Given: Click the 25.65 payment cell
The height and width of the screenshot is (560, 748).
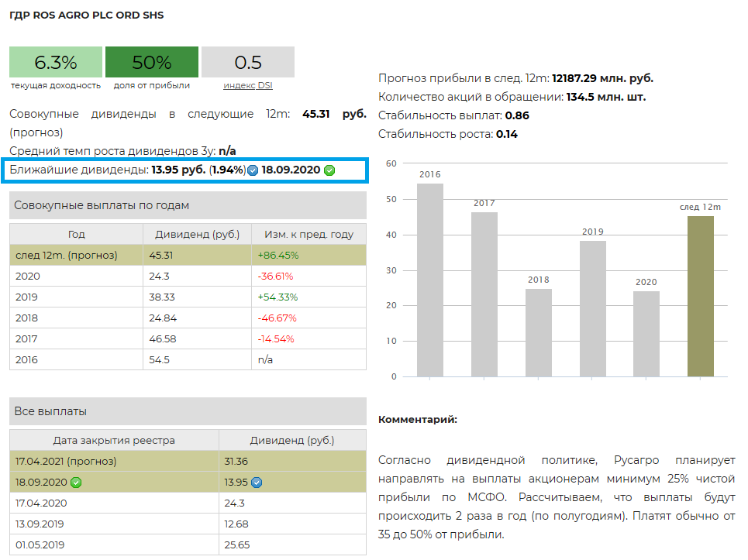Looking at the screenshot, I should point(292,545).
